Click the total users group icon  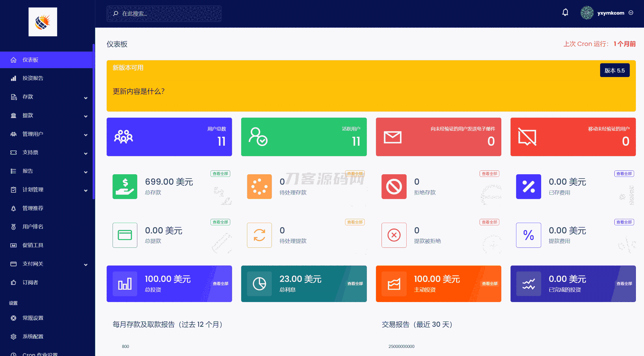(123, 137)
